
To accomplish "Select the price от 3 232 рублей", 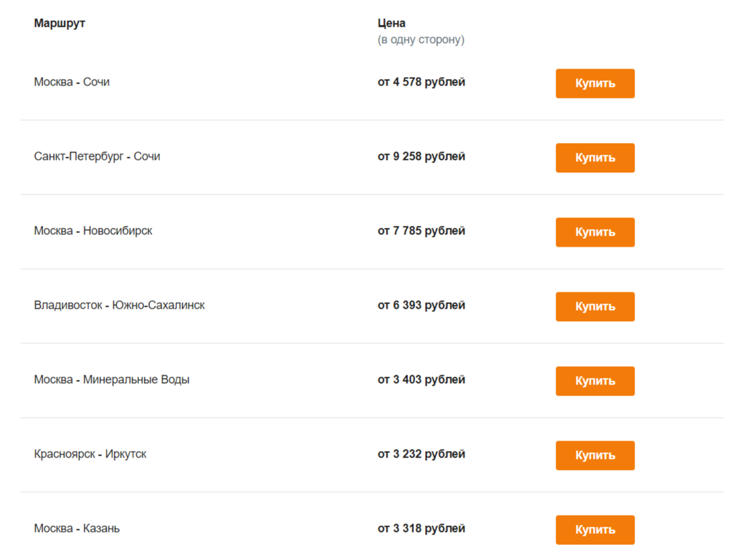I will pyautogui.click(x=421, y=454).
